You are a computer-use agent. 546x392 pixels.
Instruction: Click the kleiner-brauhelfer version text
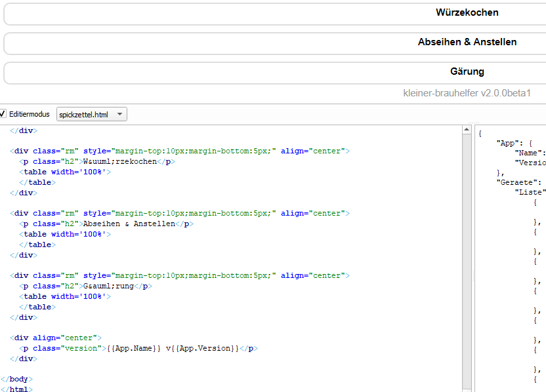[467, 93]
